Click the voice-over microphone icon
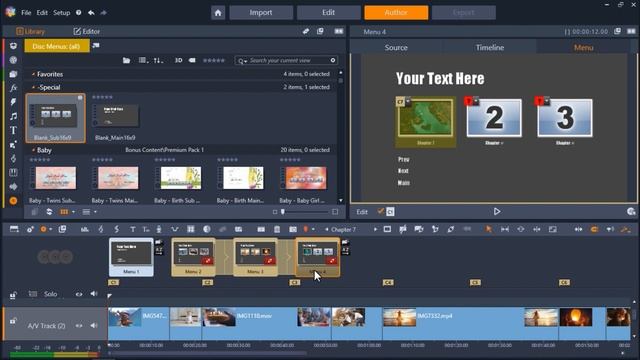640x360 pixels. [159, 229]
